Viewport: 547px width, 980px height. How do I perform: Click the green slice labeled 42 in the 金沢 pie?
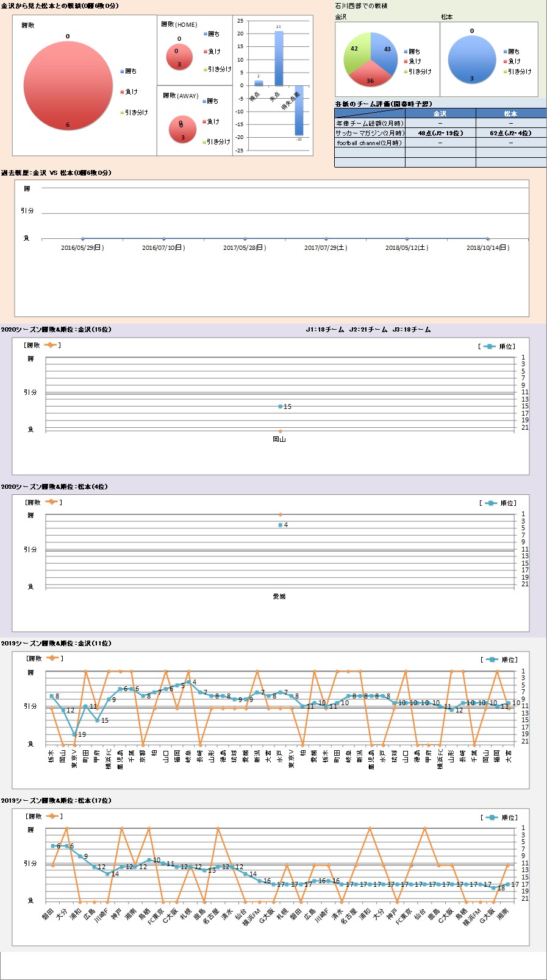coord(356,52)
